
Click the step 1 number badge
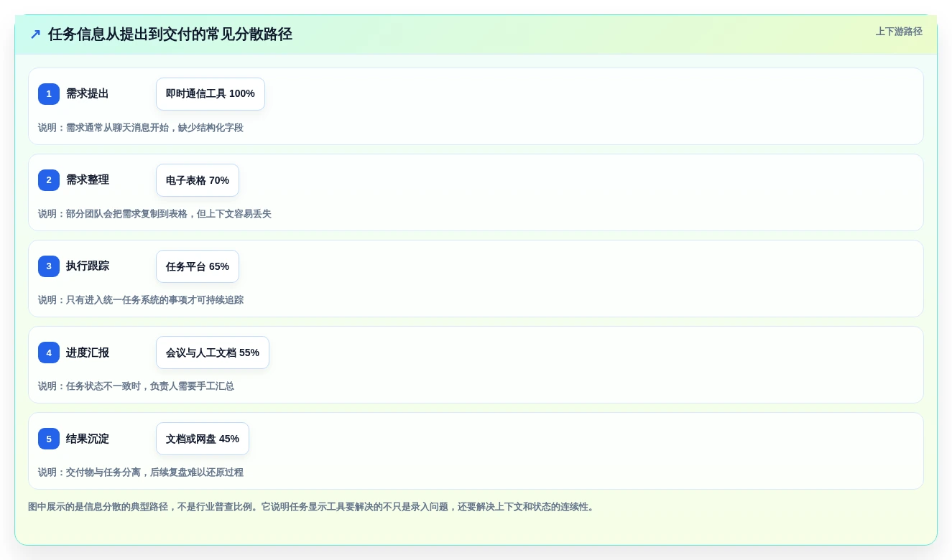point(49,94)
